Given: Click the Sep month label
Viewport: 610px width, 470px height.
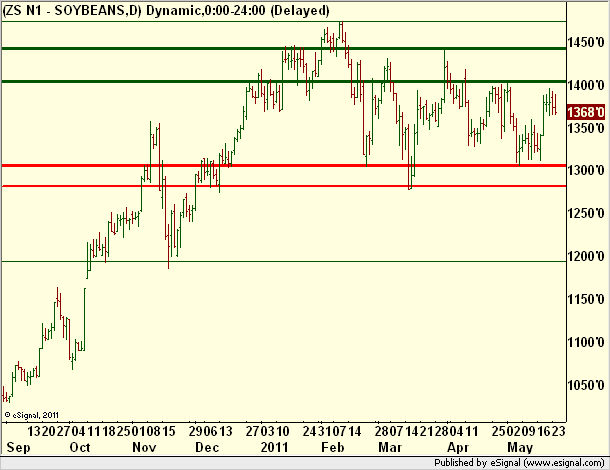Looking at the screenshot, I should click(18, 447).
